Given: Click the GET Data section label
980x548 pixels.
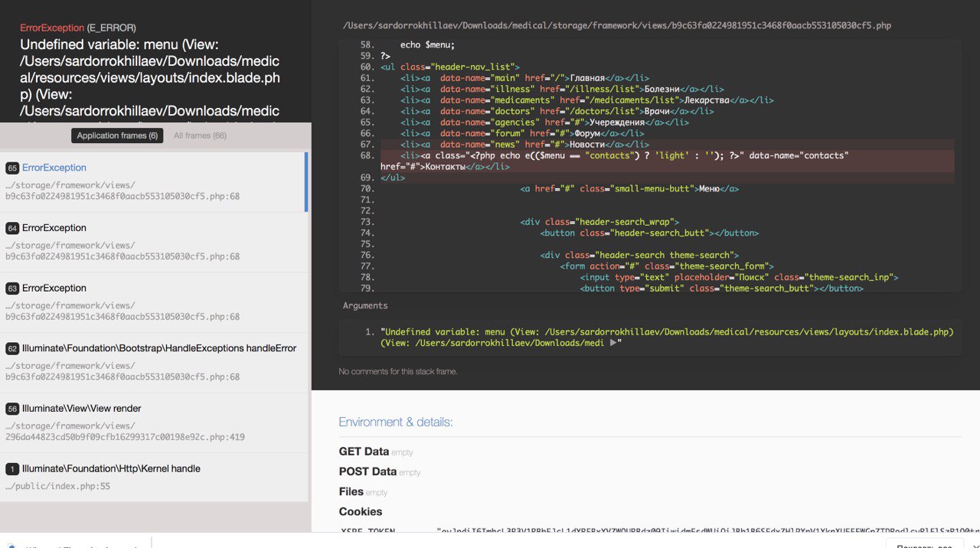Looking at the screenshot, I should tap(364, 452).
